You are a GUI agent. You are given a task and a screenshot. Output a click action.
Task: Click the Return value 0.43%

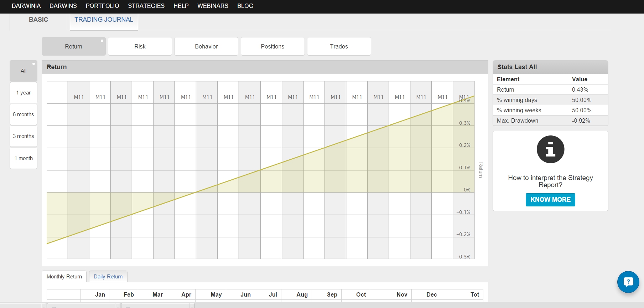[580, 89]
